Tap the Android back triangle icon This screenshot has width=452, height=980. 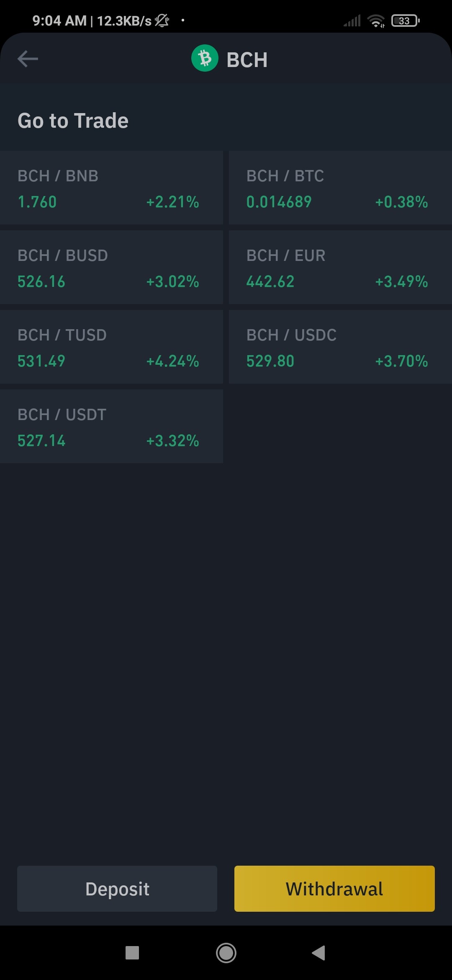pyautogui.click(x=318, y=953)
